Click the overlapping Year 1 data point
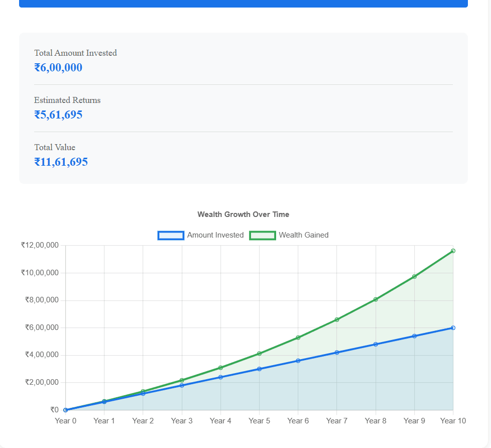491x448 pixels. (x=104, y=401)
